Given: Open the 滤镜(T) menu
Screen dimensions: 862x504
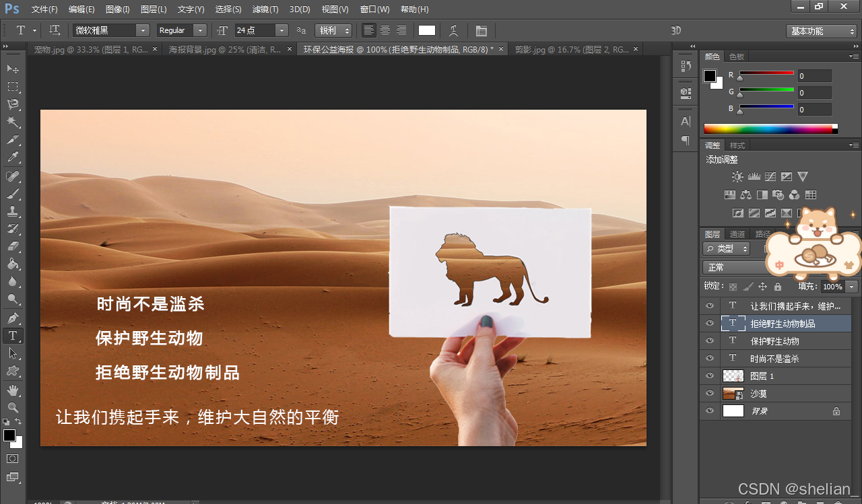Looking at the screenshot, I should coord(265,9).
